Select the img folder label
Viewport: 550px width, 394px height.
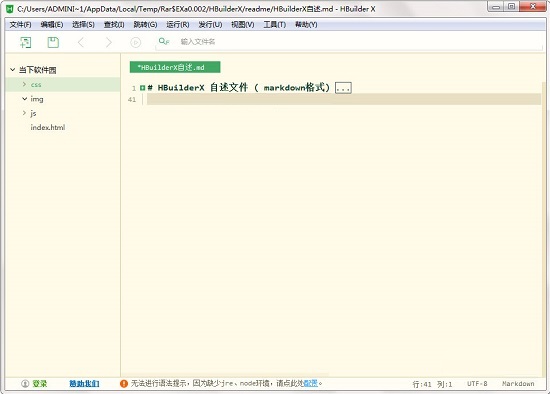37,99
